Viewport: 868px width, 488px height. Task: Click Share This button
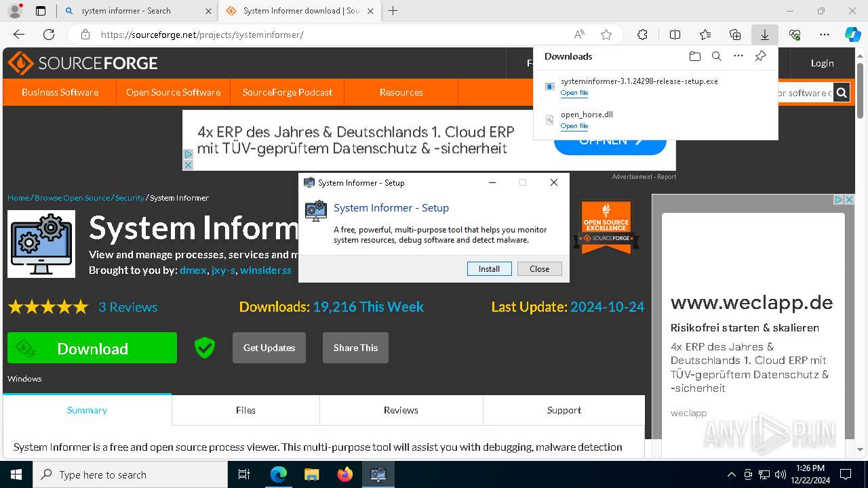coord(355,348)
